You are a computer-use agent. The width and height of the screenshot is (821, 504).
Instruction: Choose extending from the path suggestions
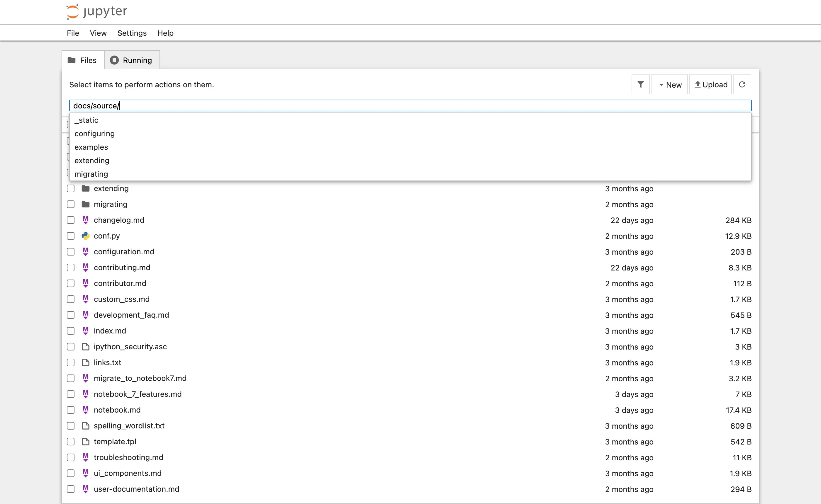[410, 161]
